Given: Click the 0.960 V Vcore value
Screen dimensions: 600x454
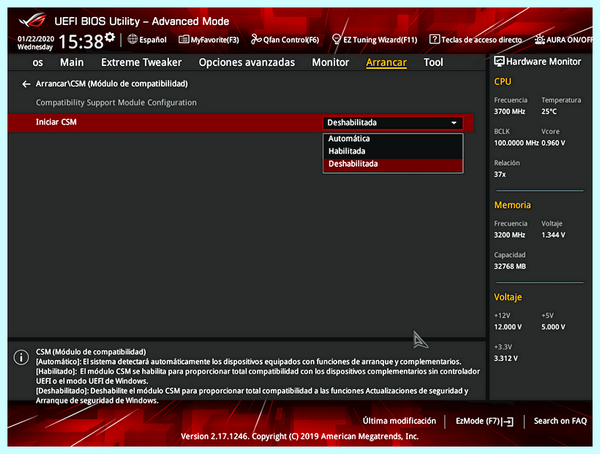Looking at the screenshot, I should [x=553, y=143].
